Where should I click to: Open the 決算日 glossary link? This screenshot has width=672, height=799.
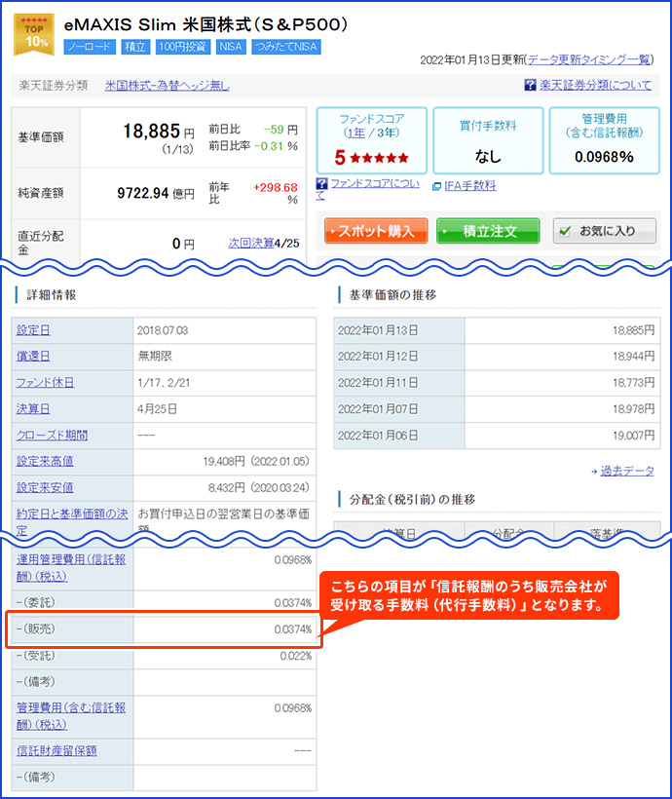tap(33, 409)
